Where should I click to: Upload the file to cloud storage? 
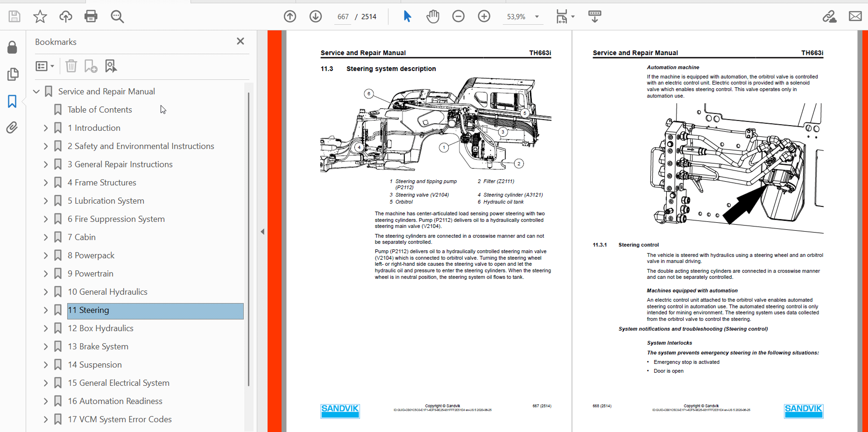(66, 17)
